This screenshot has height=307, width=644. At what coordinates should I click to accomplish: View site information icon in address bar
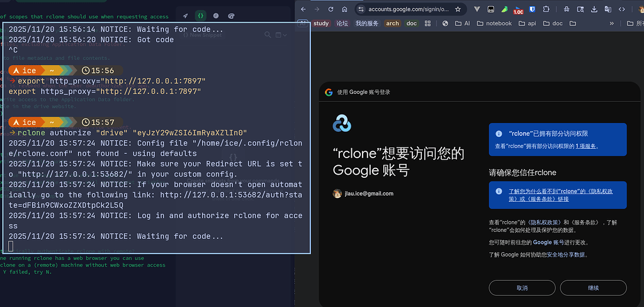coord(361,9)
